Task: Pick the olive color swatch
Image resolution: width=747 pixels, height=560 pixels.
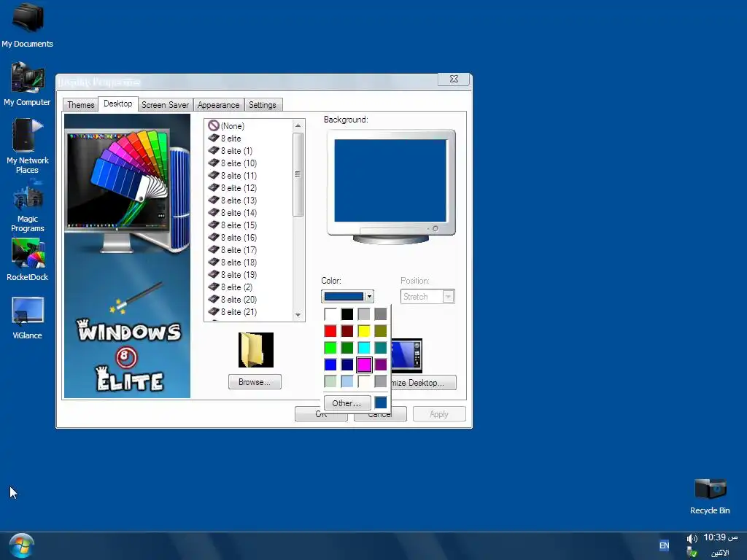Action: coord(381,331)
